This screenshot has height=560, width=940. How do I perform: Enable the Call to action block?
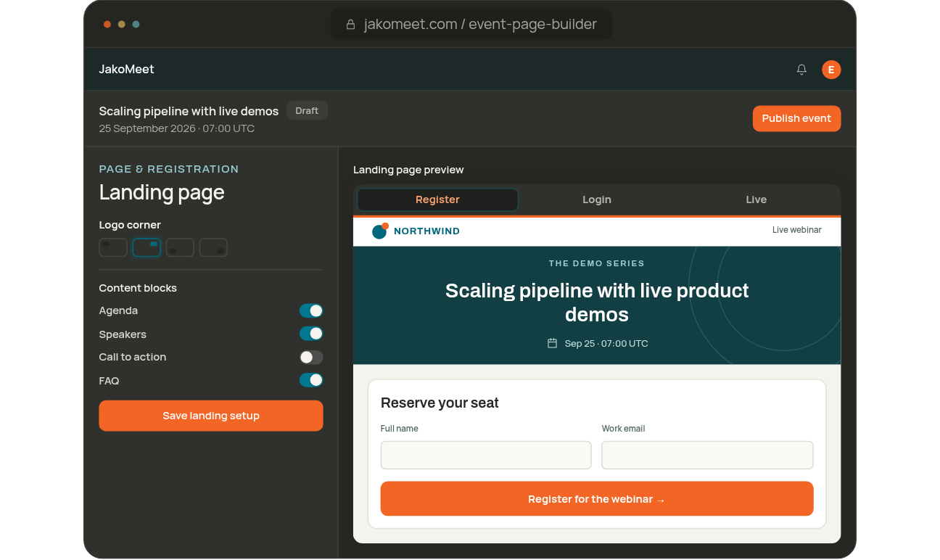point(311,357)
